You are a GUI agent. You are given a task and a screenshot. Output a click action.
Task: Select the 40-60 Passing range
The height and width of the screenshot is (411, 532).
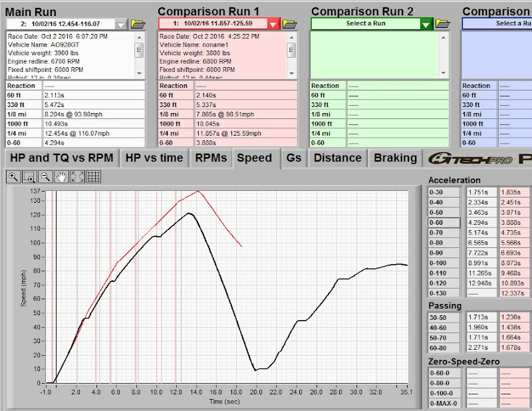tap(444, 328)
